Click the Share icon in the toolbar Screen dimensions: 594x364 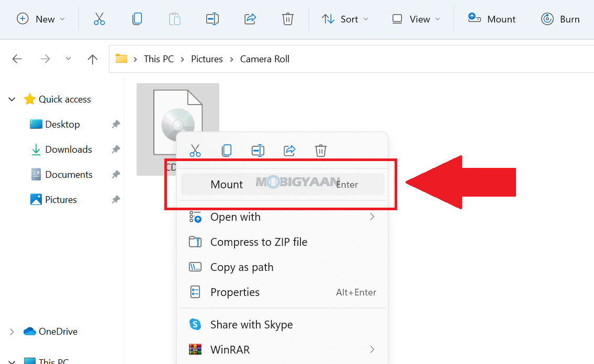250,19
